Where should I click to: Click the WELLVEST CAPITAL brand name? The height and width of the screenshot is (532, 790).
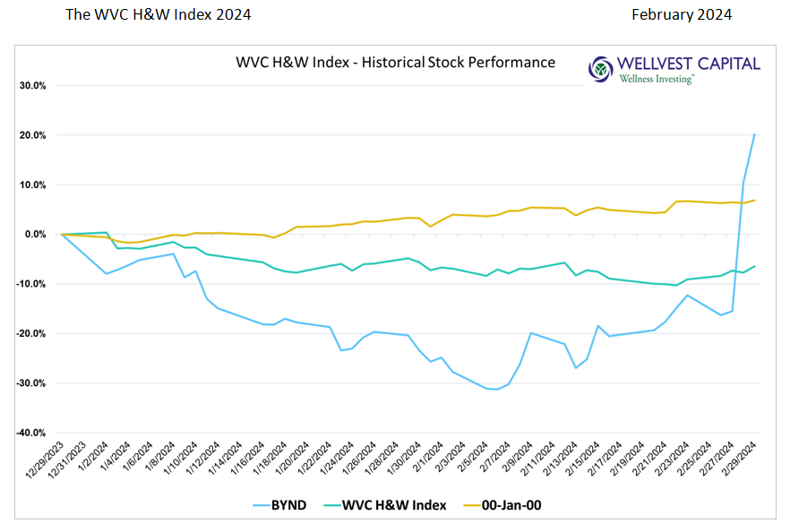pyautogui.click(x=689, y=64)
